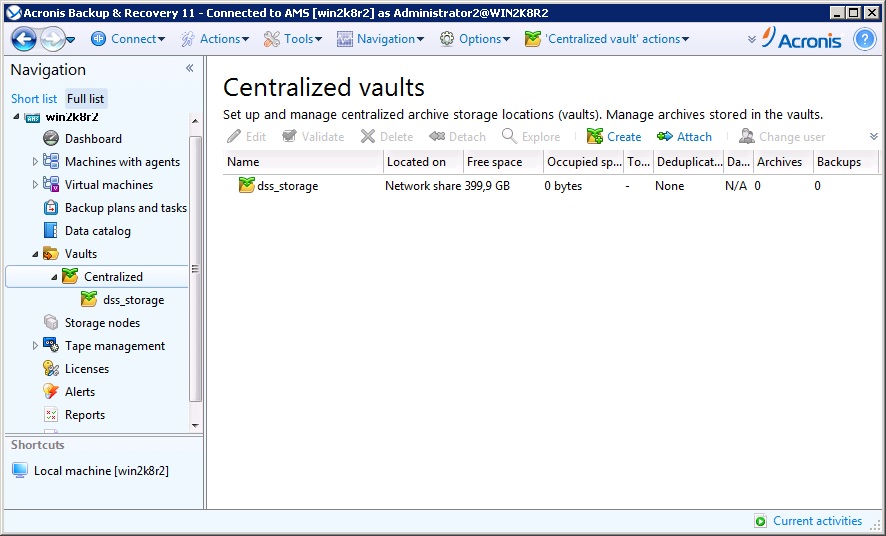
Task: Select dss_storage in navigation tree
Action: (134, 300)
